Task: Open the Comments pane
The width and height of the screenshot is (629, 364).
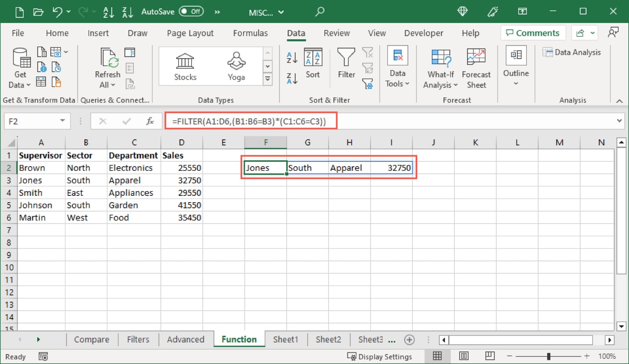Action: coord(533,32)
